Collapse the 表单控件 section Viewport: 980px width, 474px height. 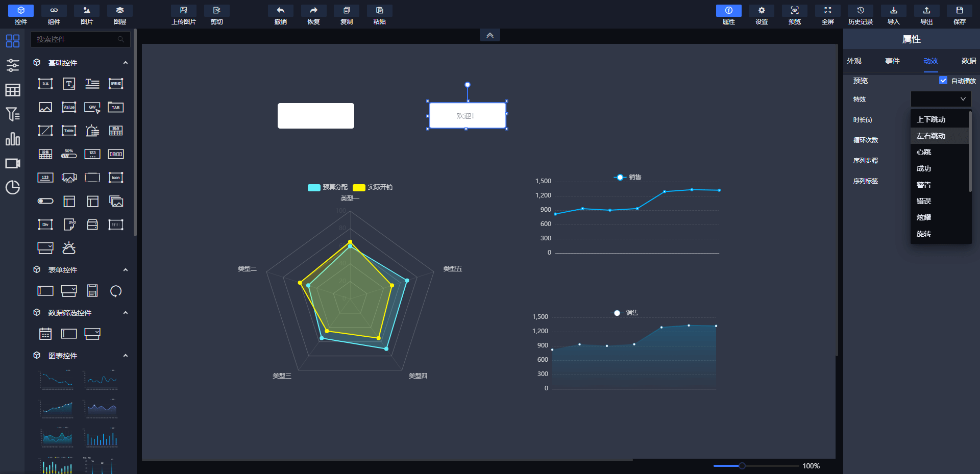point(126,270)
